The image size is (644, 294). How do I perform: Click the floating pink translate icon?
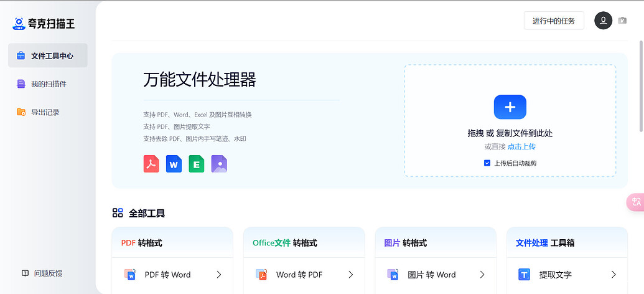click(635, 202)
